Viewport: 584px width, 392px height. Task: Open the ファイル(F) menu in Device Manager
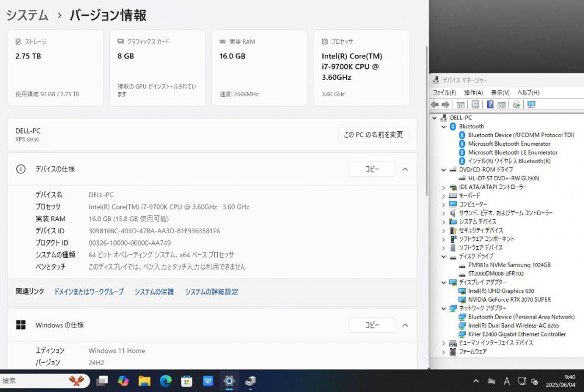[444, 93]
